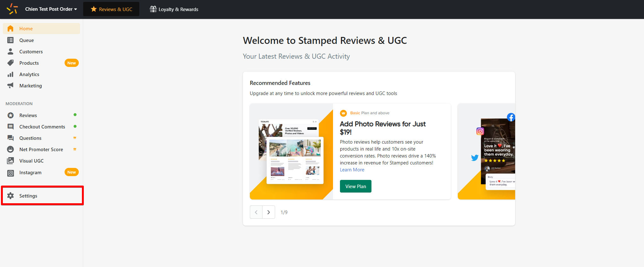This screenshot has height=267, width=644.
Task: Click the New badge next to Instagram
Action: point(72,172)
